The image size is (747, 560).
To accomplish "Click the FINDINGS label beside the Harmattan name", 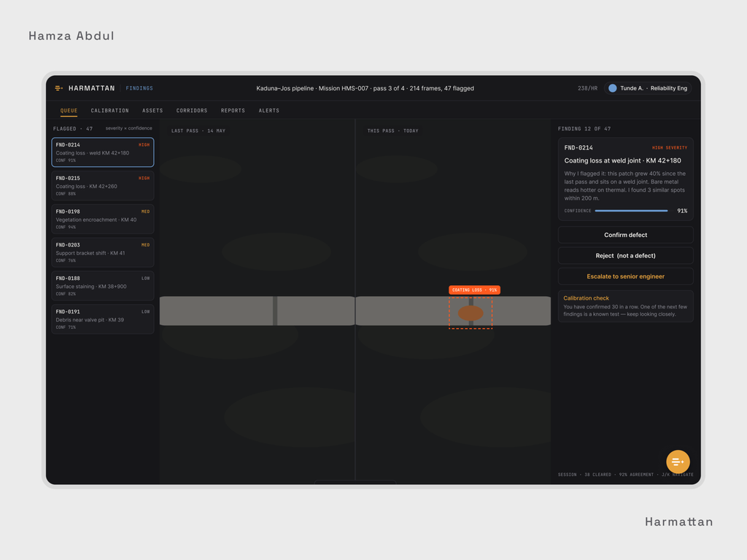I will [x=139, y=88].
